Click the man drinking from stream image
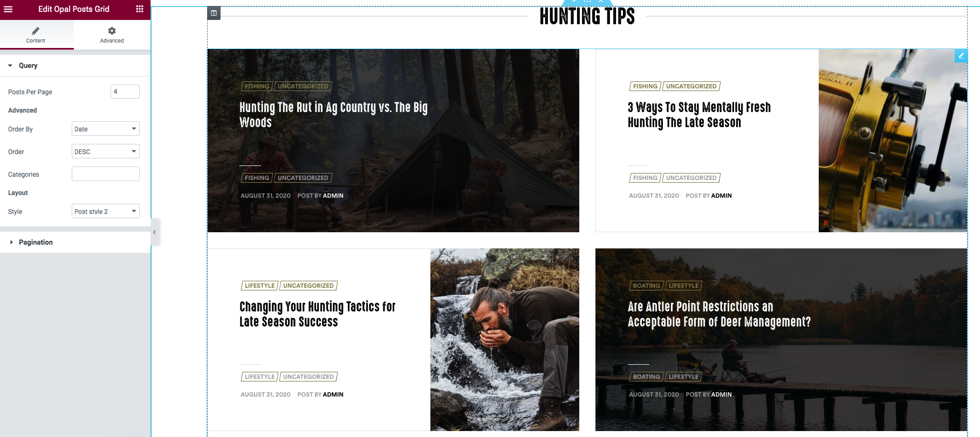The image size is (980, 437). pyautogui.click(x=505, y=339)
